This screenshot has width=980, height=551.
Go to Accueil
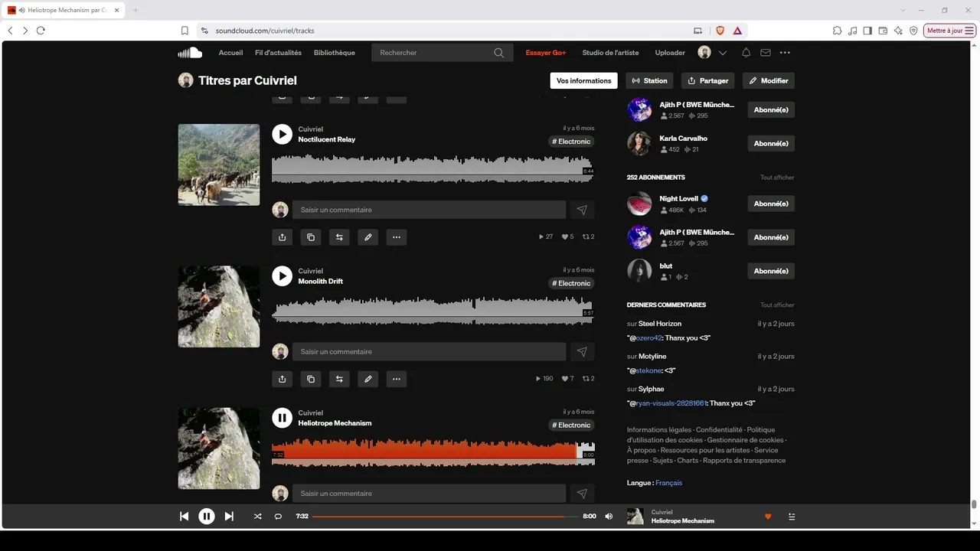click(x=230, y=53)
